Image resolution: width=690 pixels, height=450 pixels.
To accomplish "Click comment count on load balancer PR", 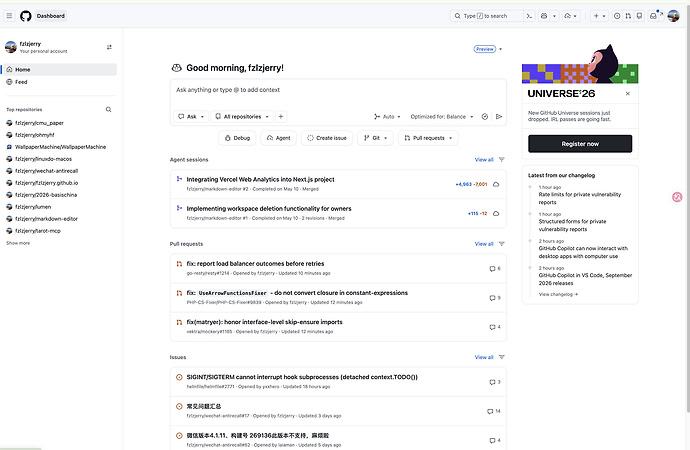I will pos(495,268).
